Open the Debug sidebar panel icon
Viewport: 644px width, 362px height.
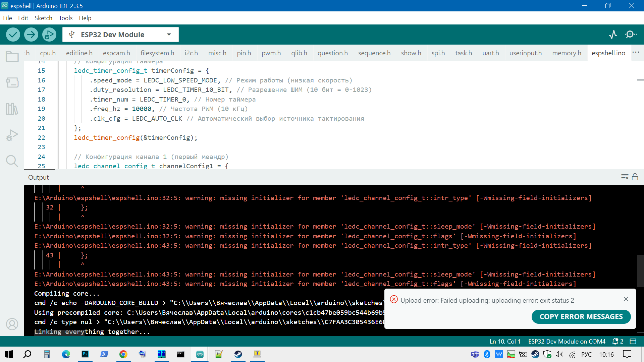click(12, 135)
